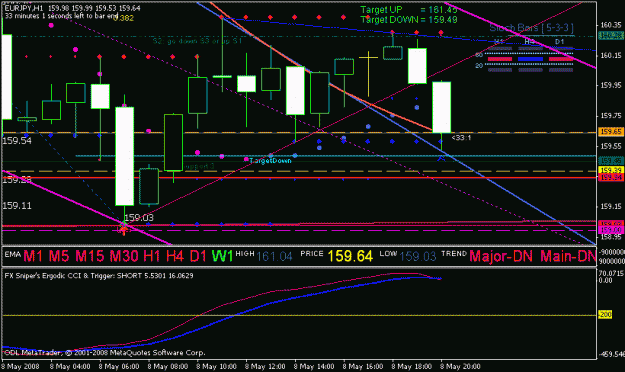Select the yellow 0.382 Fibonacci label
Image resolution: width=625 pixels, height=372 pixels.
click(124, 18)
